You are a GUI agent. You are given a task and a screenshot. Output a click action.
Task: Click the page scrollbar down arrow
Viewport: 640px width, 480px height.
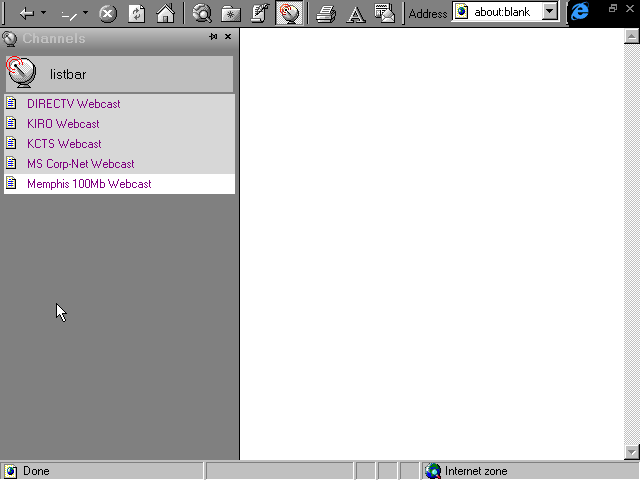tap(631, 452)
